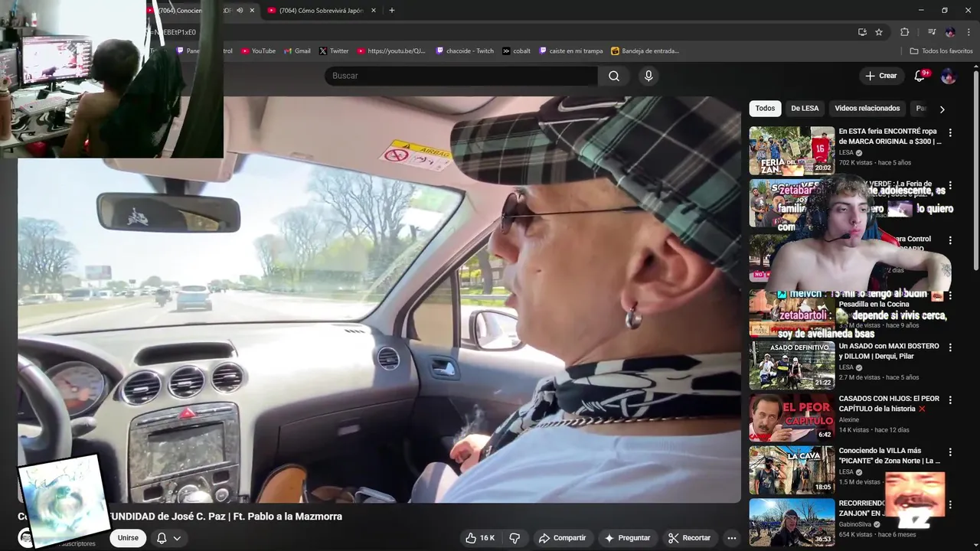Click the Preguntar button

pyautogui.click(x=627, y=538)
